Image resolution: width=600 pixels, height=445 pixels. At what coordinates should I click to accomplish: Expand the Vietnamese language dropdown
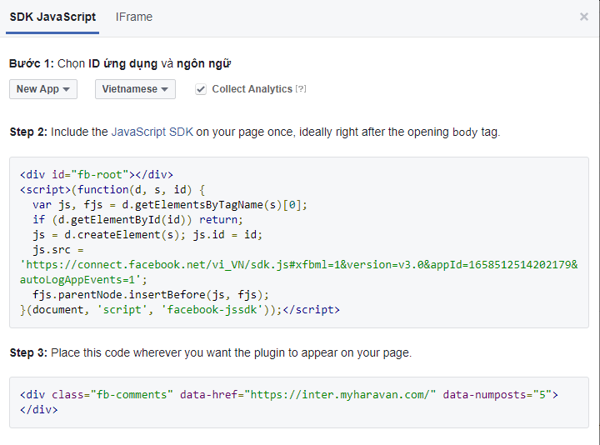coord(135,89)
